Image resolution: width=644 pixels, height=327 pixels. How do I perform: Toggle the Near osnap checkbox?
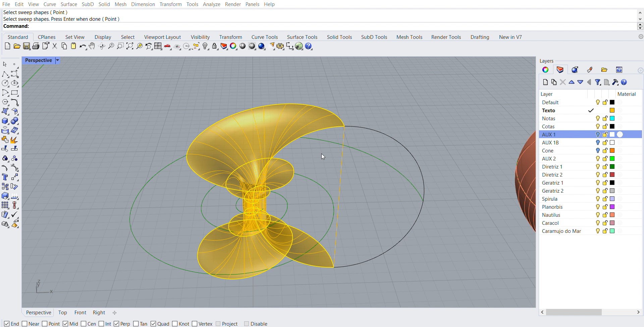point(24,324)
